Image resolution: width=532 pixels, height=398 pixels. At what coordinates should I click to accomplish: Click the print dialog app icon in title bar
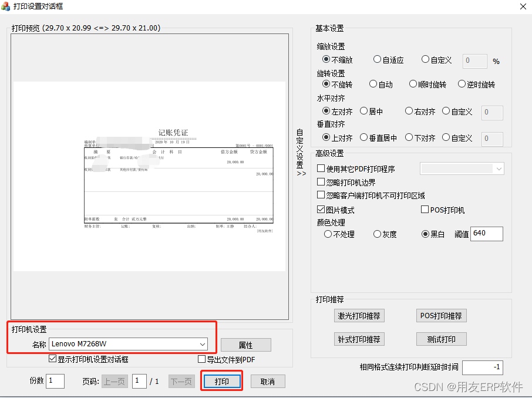(5, 6)
